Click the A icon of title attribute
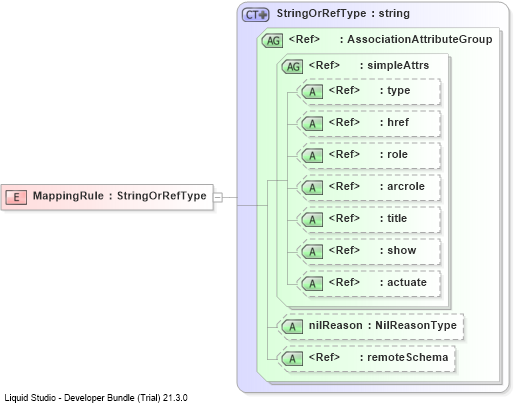This screenshot has width=514, height=403. [312, 220]
